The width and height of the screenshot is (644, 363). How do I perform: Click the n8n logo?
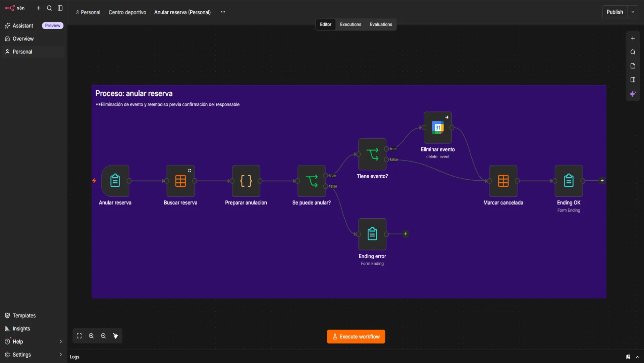tap(14, 8)
